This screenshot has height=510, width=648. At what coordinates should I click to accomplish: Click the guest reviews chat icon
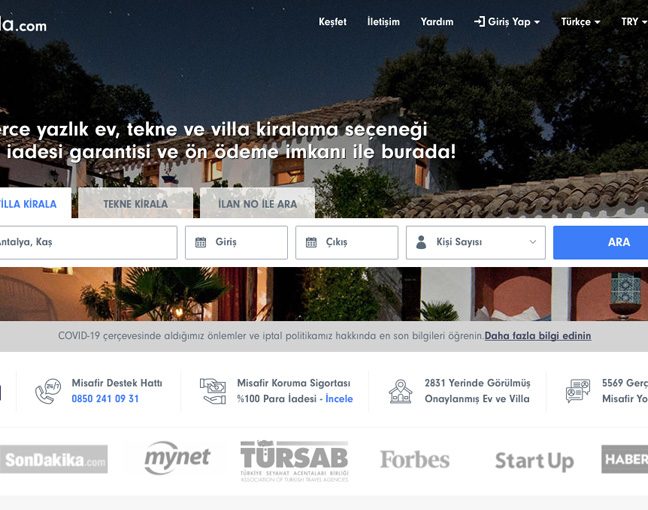[x=578, y=391]
